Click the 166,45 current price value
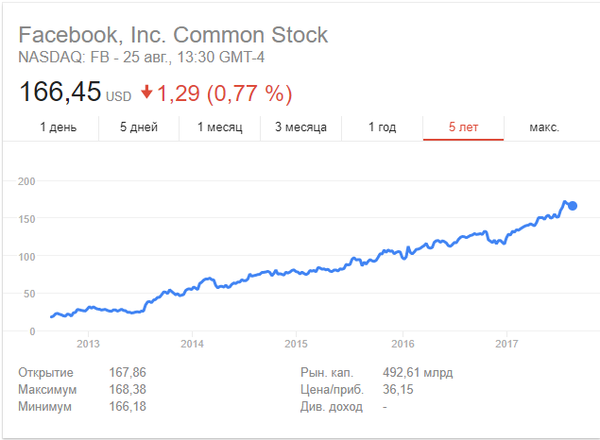This screenshot has width=600, height=440. [x=60, y=93]
